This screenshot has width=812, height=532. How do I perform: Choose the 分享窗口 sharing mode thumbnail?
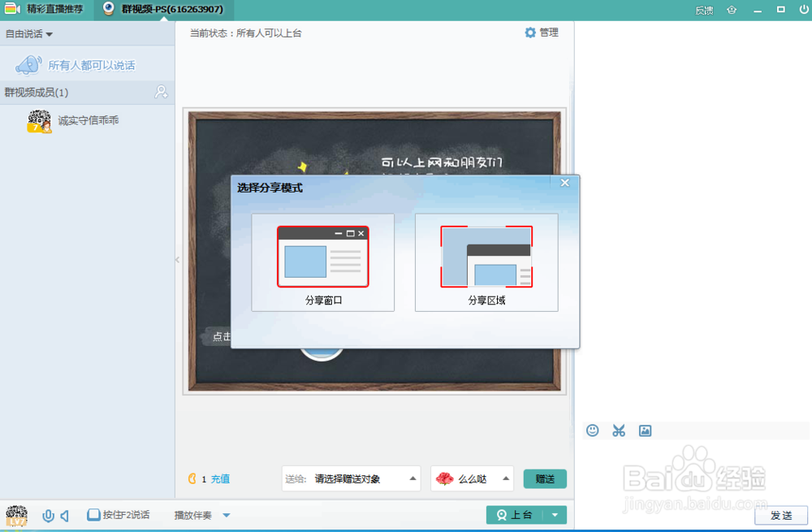pyautogui.click(x=322, y=256)
